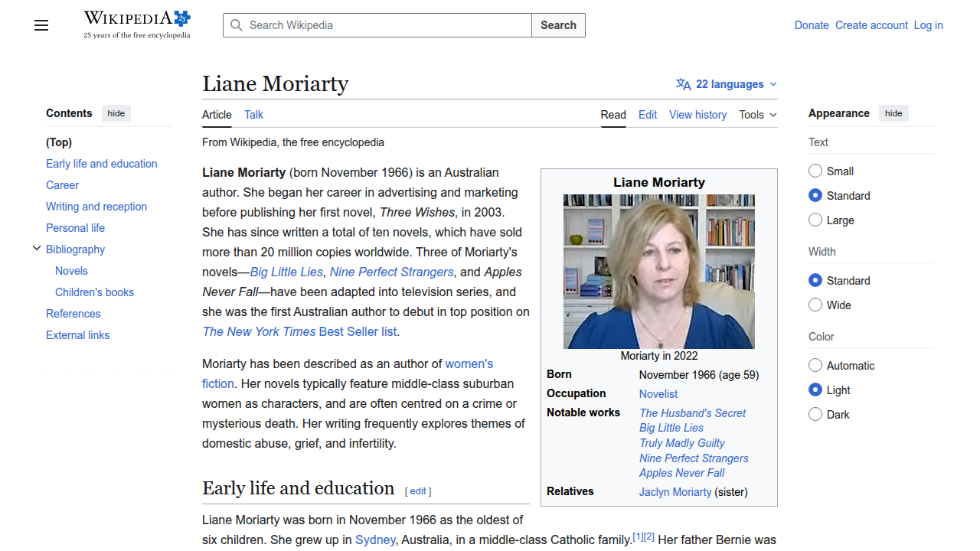Click the language translation icon
The image size is (980, 551).
coord(684,84)
